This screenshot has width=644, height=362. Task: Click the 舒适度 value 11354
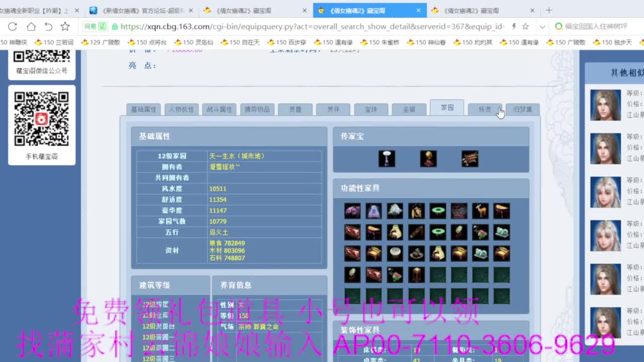click(218, 200)
